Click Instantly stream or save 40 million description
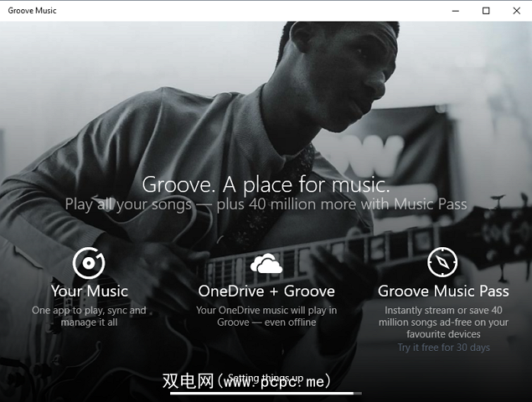The height and width of the screenshot is (402, 532). [443, 322]
